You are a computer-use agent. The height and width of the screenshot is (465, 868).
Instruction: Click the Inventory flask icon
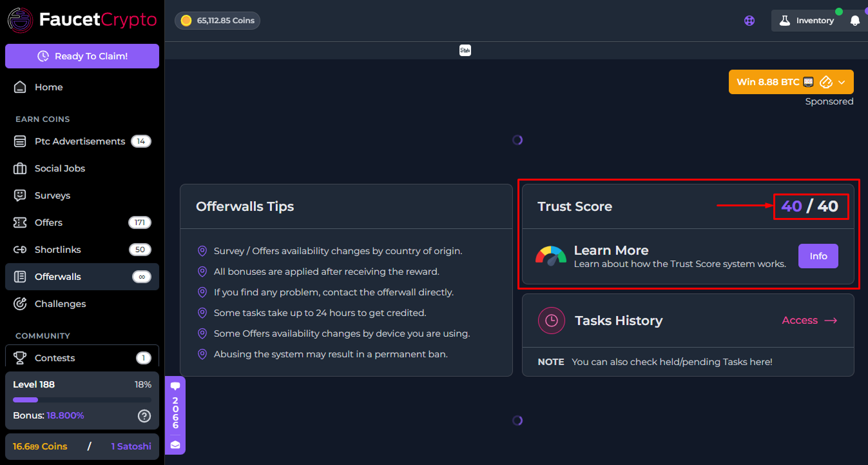tap(784, 21)
